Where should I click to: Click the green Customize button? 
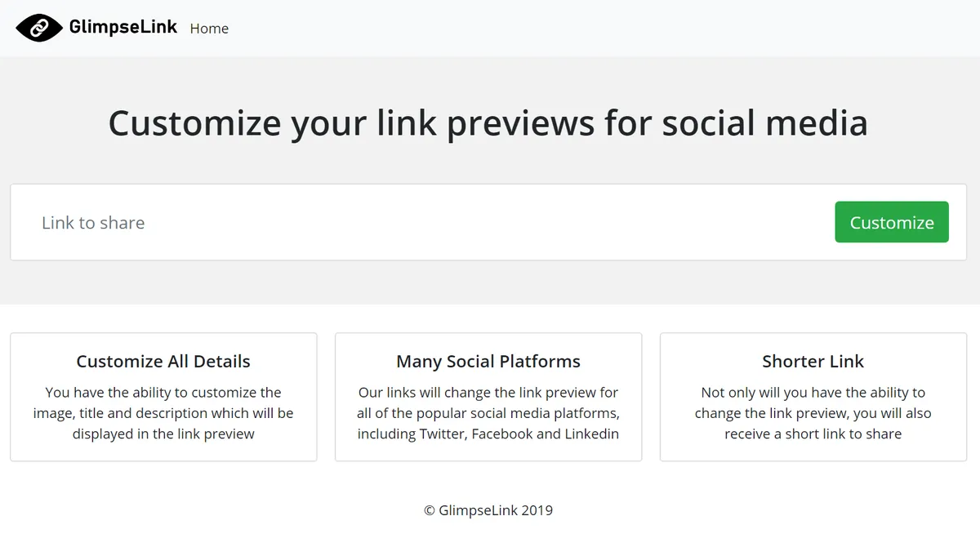[x=891, y=222]
